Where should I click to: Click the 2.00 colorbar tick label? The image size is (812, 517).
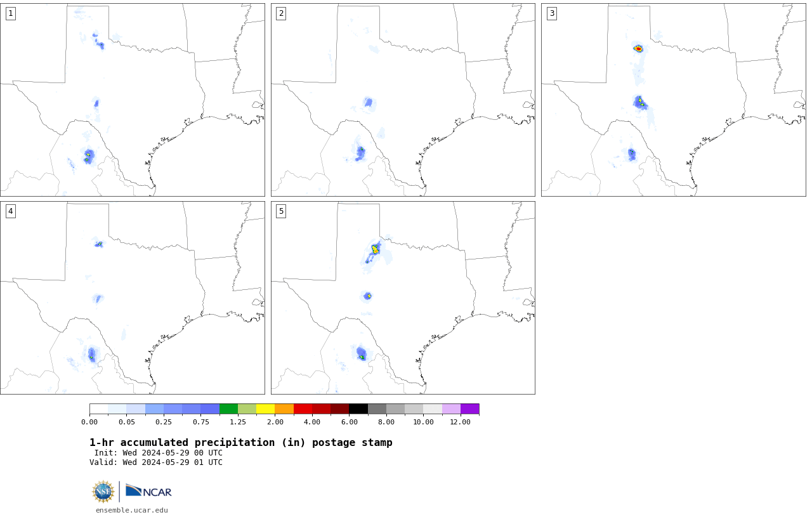tap(275, 422)
